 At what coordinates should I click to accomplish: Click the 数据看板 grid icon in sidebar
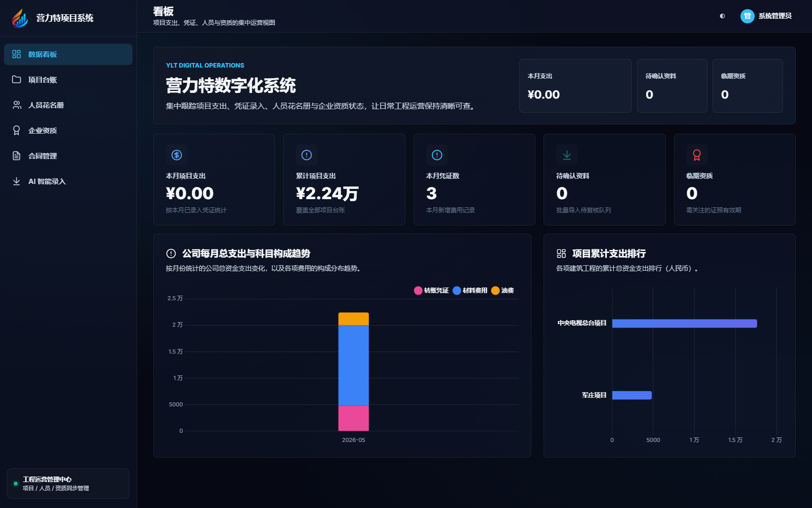(x=17, y=54)
